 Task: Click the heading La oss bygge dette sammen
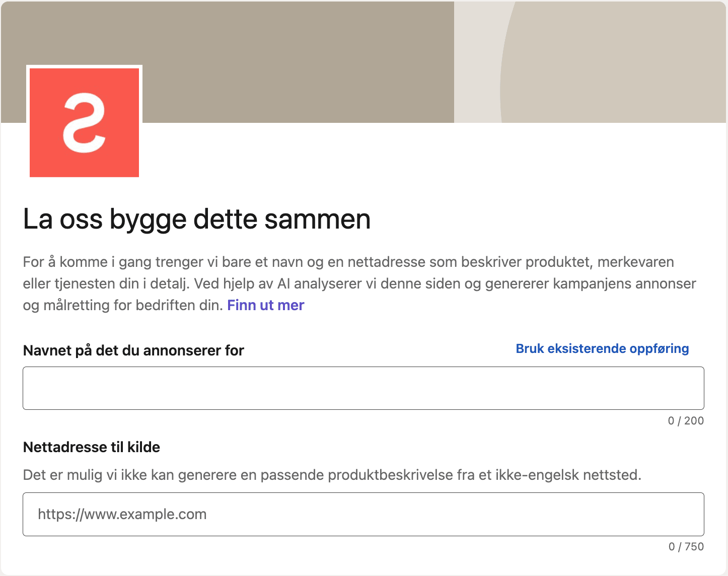tap(197, 219)
